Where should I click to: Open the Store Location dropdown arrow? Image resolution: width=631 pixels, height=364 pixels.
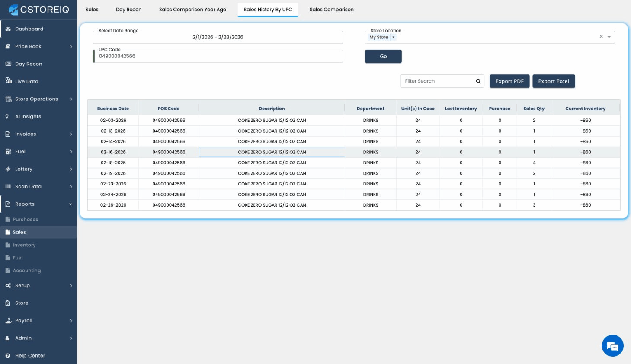609,37
